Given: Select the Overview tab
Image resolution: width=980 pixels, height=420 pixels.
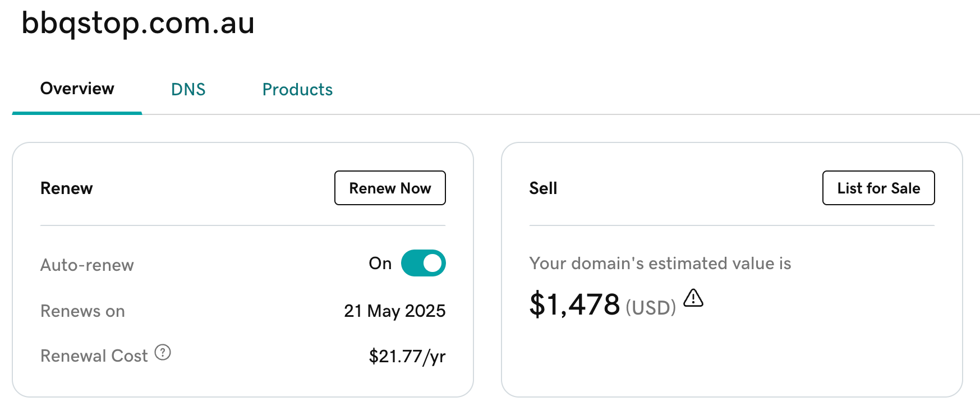Looking at the screenshot, I should point(77,89).
